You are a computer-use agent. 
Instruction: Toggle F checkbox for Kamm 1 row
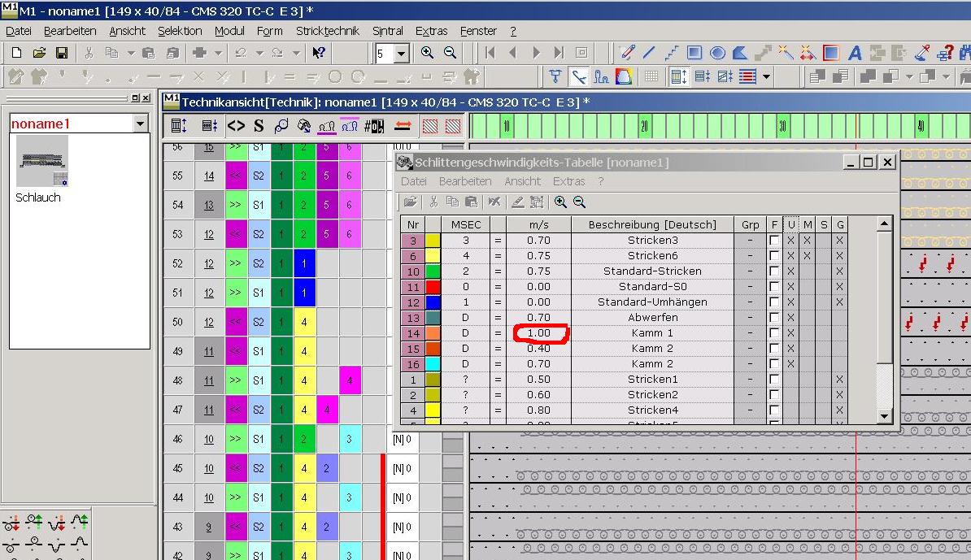pyautogui.click(x=774, y=333)
